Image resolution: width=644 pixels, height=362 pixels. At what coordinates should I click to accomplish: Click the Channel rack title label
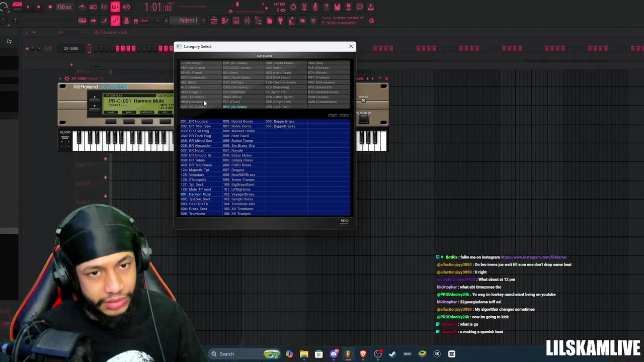[114, 32]
